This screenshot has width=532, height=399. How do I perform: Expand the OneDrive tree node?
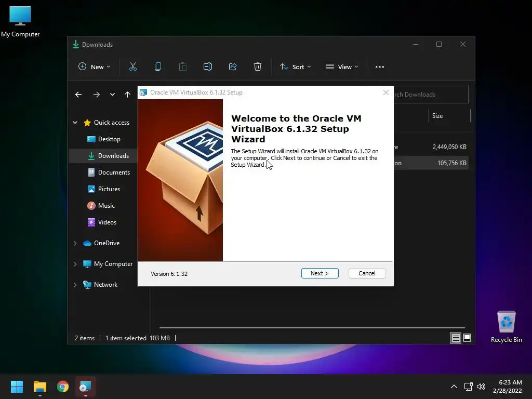click(75, 243)
